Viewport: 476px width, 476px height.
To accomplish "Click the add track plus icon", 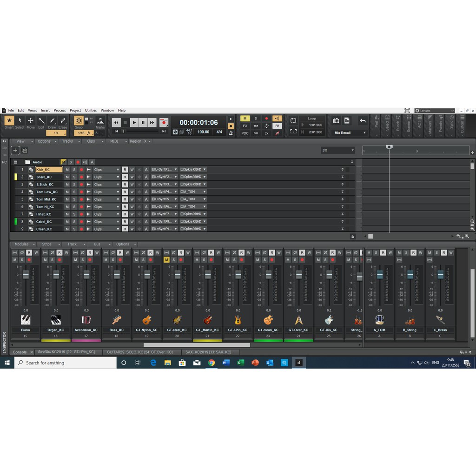I will point(15,150).
